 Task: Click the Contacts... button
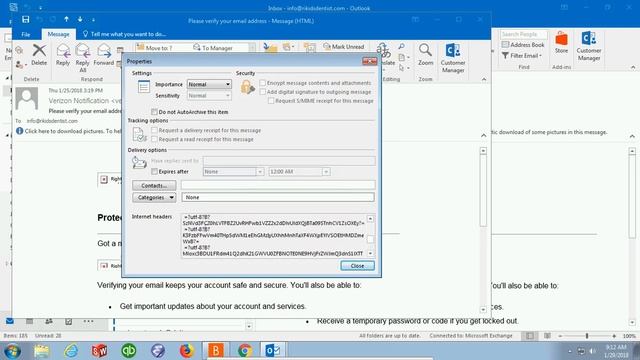point(154,186)
